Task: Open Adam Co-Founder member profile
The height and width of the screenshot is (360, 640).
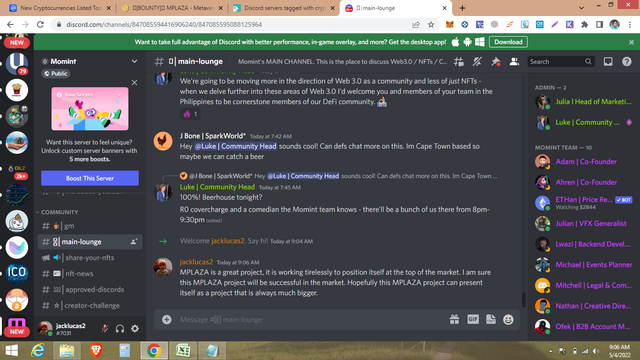Action: pos(583,162)
